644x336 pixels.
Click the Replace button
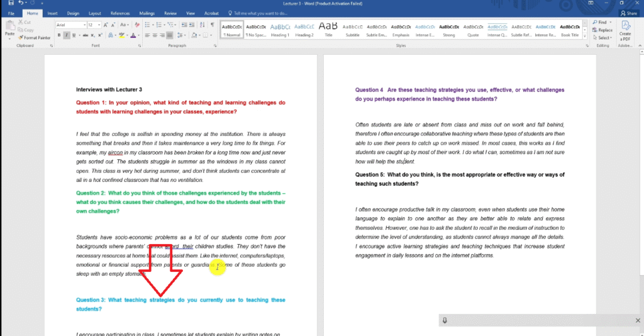coord(602,30)
